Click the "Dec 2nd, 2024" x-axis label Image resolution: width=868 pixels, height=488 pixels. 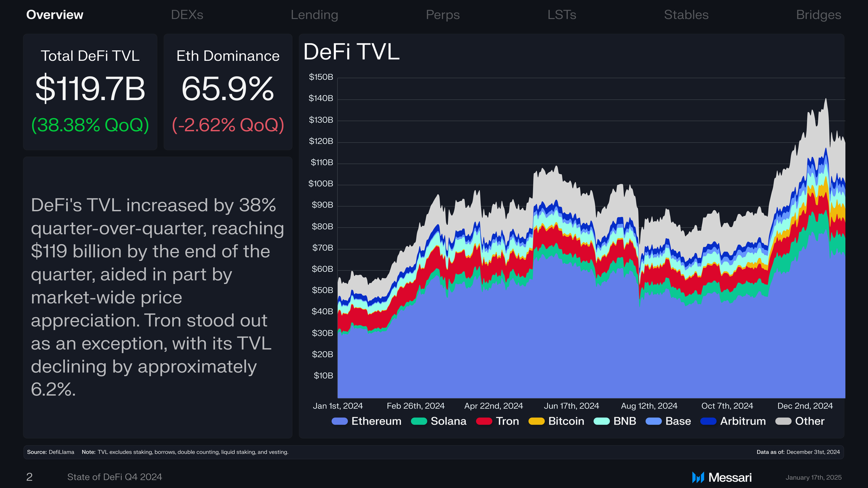(x=805, y=406)
